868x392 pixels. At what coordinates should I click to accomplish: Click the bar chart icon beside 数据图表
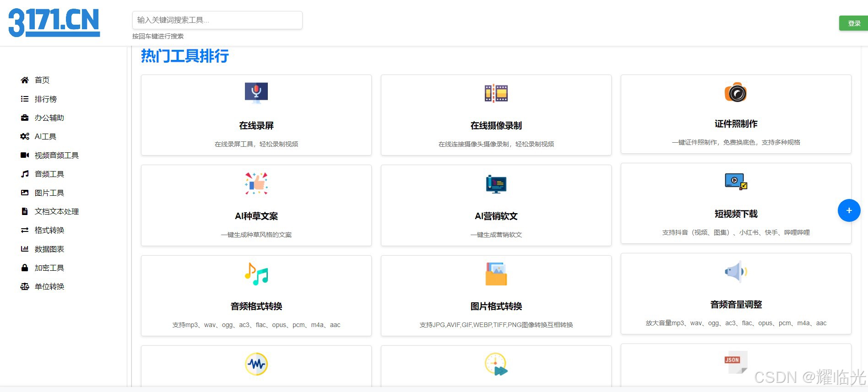[25, 249]
